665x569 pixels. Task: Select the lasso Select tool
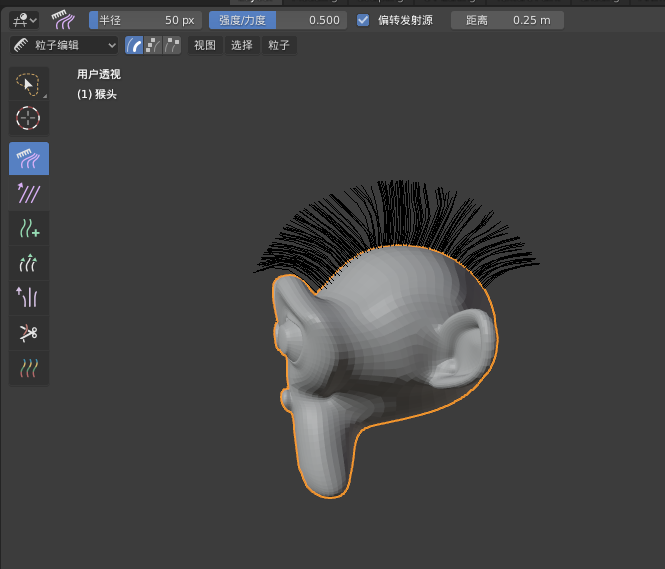29,84
